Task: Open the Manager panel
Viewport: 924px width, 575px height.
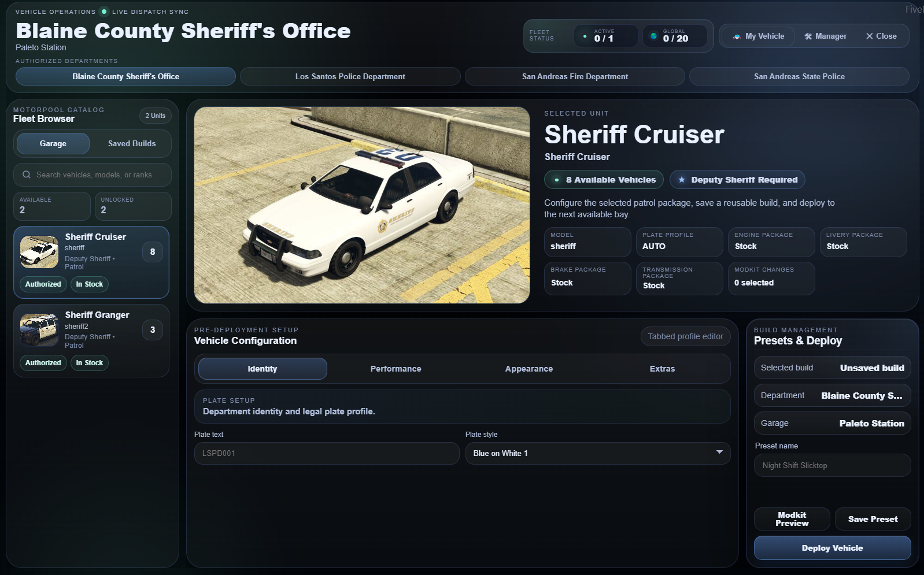Action: [x=825, y=36]
